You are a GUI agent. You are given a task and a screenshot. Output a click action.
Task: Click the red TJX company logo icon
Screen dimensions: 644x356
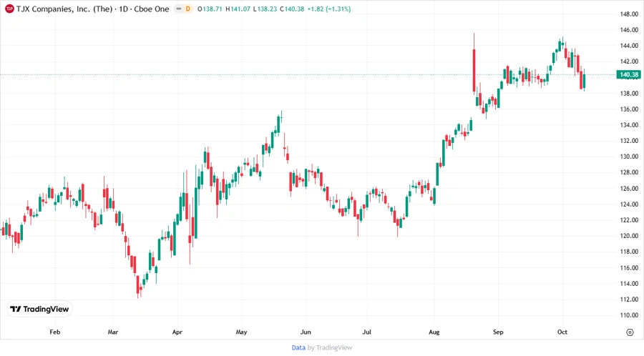pyautogui.click(x=9, y=9)
